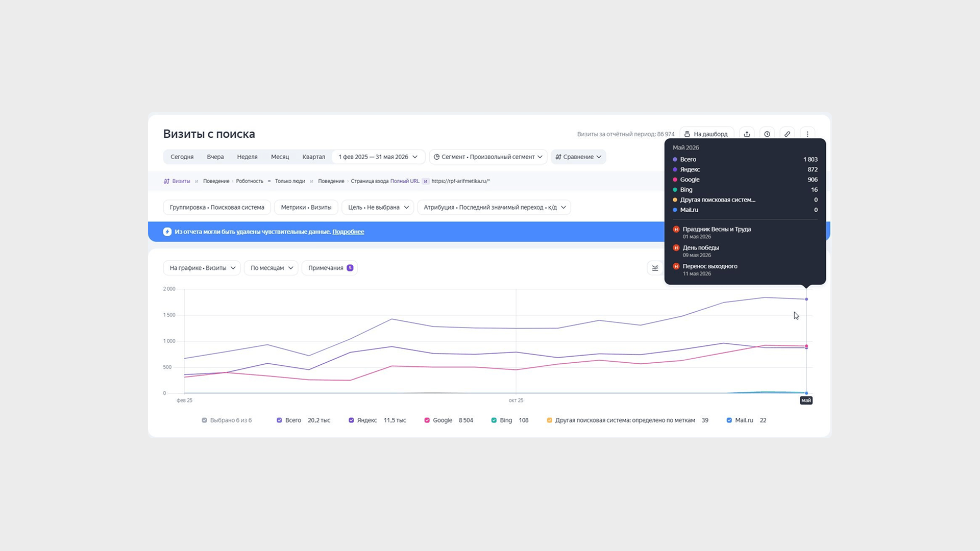Click the lightning icon in blue banner
Image resolution: width=980 pixels, height=551 pixels.
pos(167,232)
